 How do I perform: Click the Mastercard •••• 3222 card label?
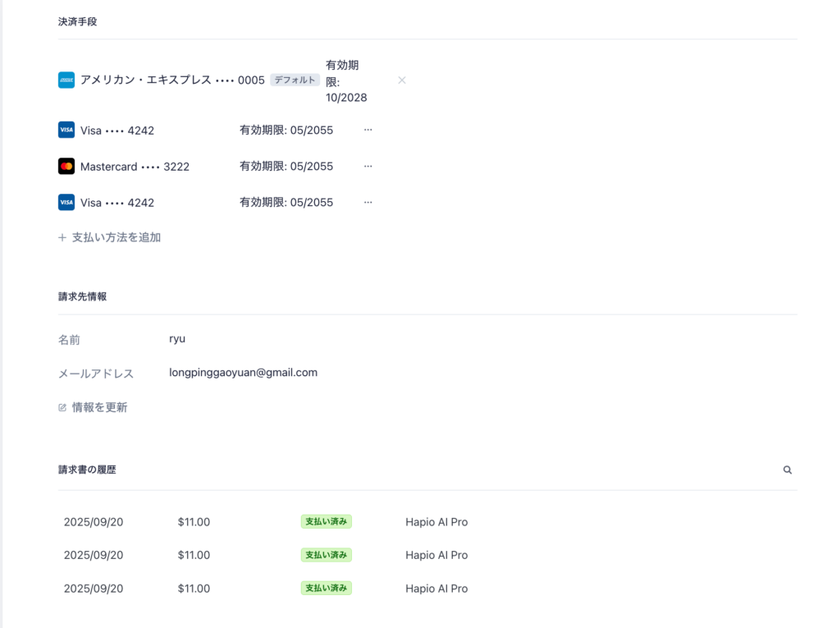(135, 167)
